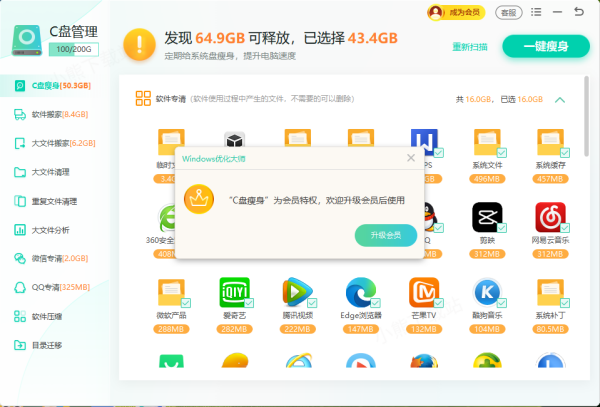The image size is (600, 407).
Task: Click the 重新扫描 link
Action: click(x=470, y=47)
